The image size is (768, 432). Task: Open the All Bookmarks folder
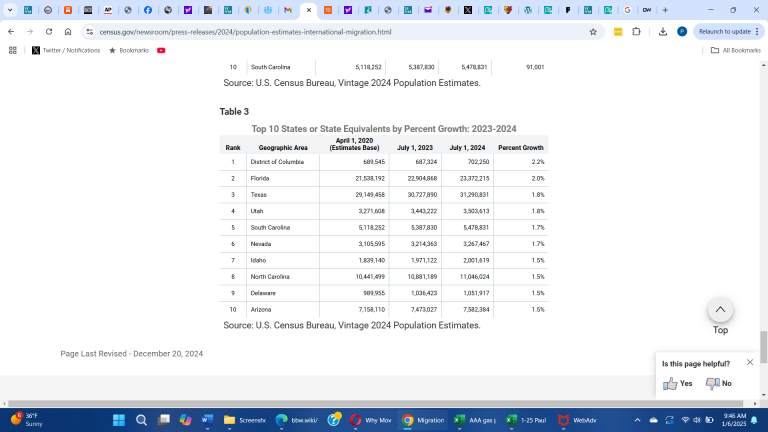coord(735,50)
